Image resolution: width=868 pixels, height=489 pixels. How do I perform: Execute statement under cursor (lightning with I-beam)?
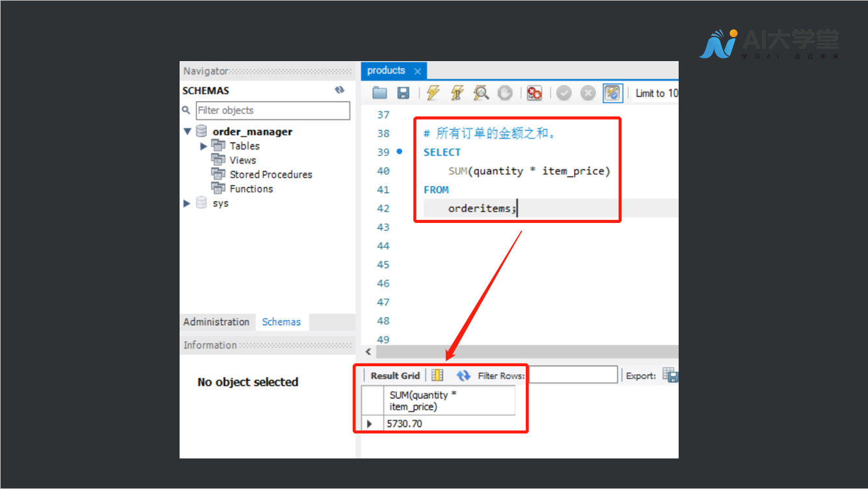[x=457, y=93]
